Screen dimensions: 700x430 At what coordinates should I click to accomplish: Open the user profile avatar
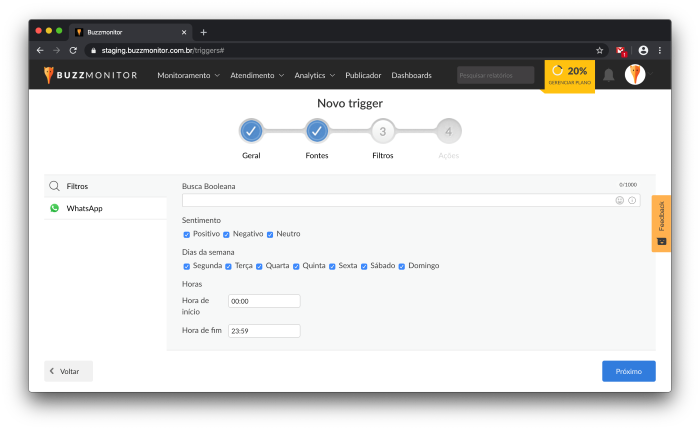(x=635, y=75)
